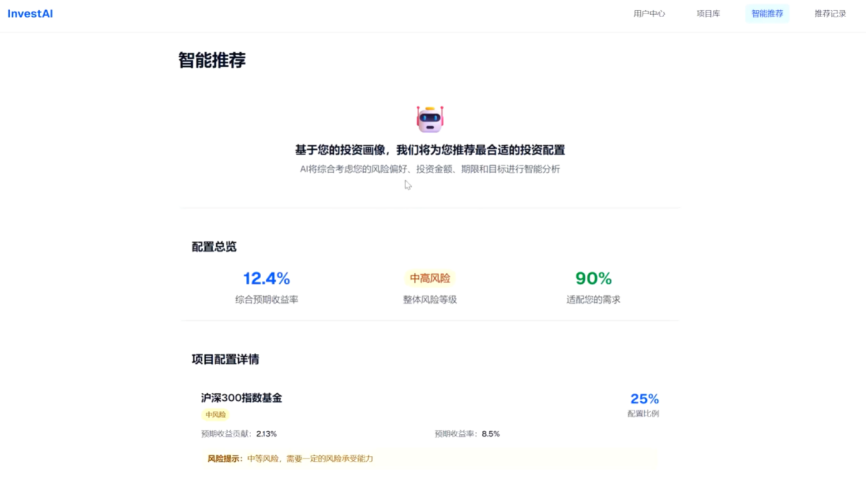Click the 整体风险等级 label

pyautogui.click(x=429, y=299)
